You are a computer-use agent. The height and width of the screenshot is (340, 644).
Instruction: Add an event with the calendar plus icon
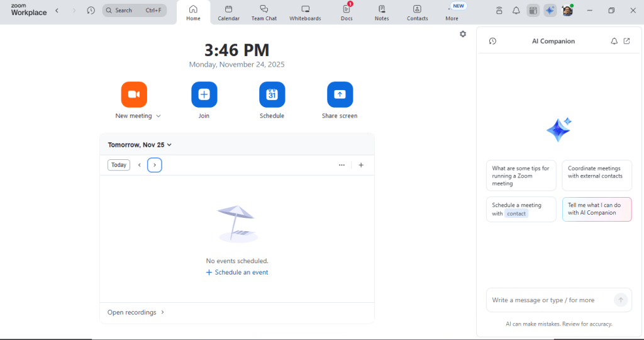361,165
